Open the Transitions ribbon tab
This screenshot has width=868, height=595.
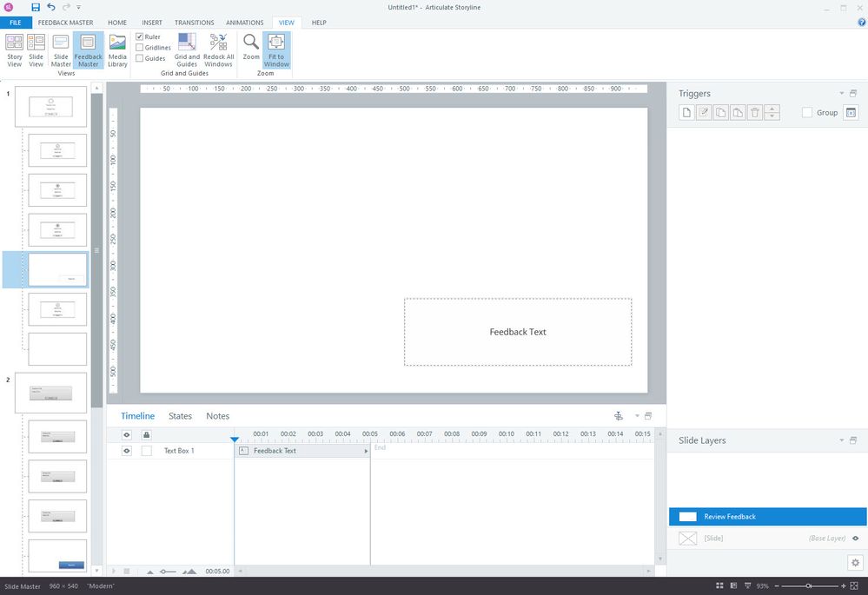(194, 23)
